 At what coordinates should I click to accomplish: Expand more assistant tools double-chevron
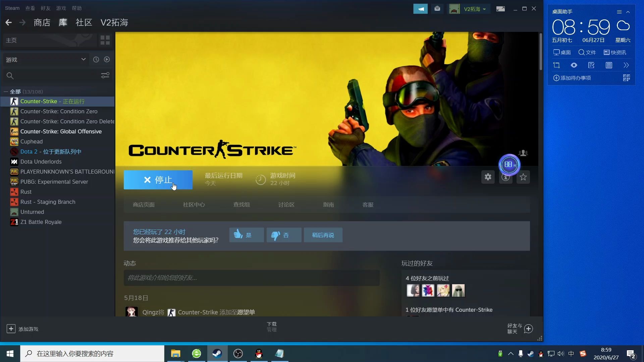pos(626,65)
